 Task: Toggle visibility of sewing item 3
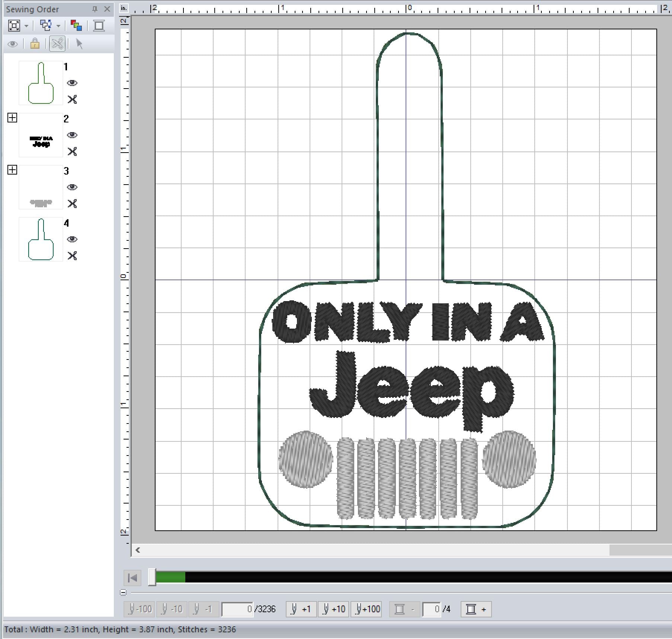point(72,187)
